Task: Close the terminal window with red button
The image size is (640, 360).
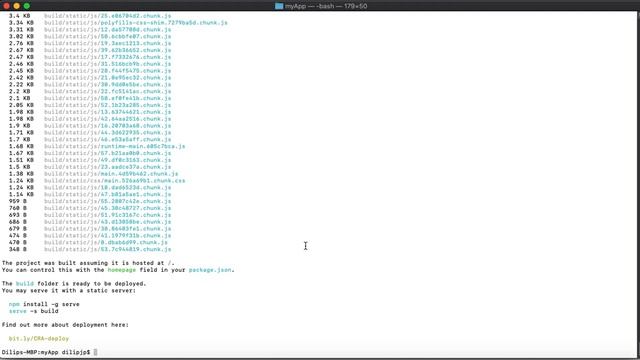Action: pyautogui.click(x=6, y=6)
